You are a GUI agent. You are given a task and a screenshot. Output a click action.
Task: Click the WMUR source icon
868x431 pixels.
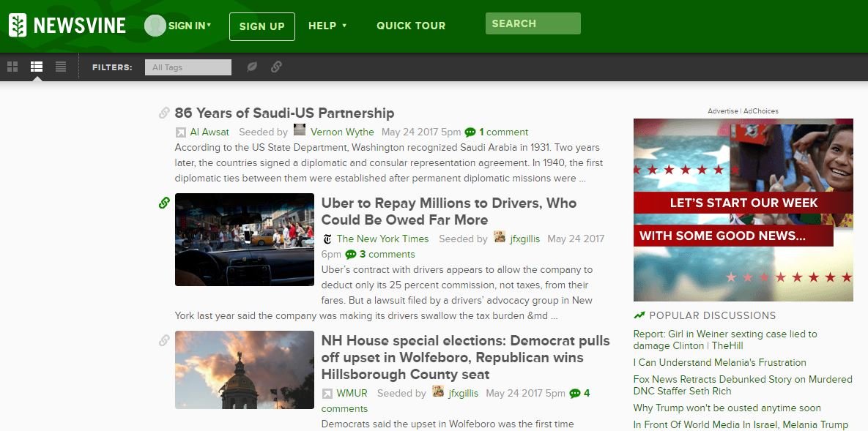pos(327,394)
